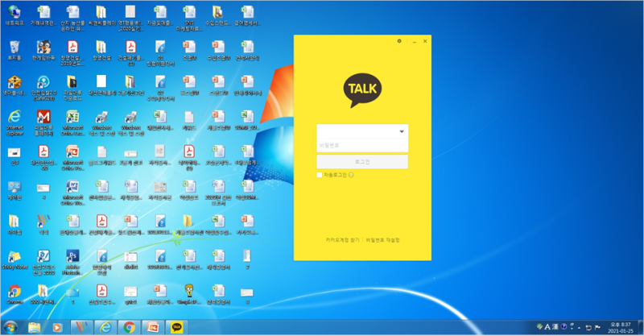Click the striped-logo app on the taskbar
This screenshot has width=644, height=336.
(x=82, y=327)
